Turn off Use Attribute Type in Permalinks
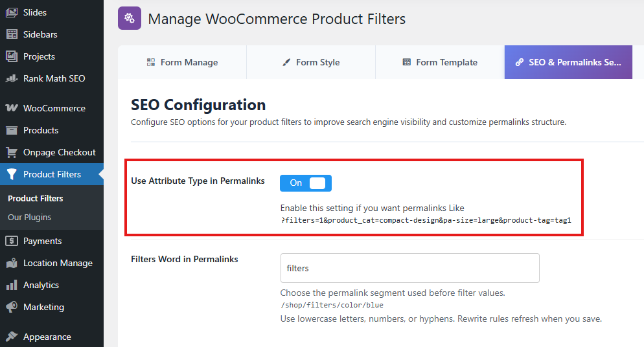Screen dimensions: 644x347 click(x=306, y=183)
